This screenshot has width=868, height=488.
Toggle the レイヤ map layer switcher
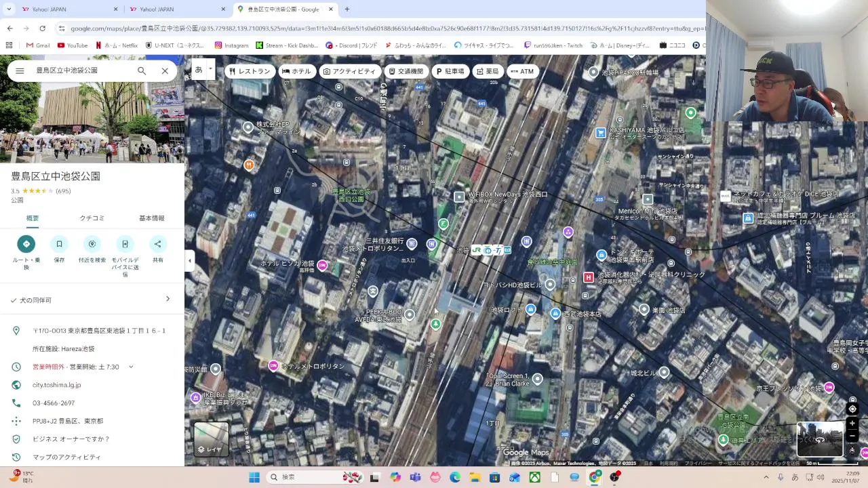(x=211, y=439)
